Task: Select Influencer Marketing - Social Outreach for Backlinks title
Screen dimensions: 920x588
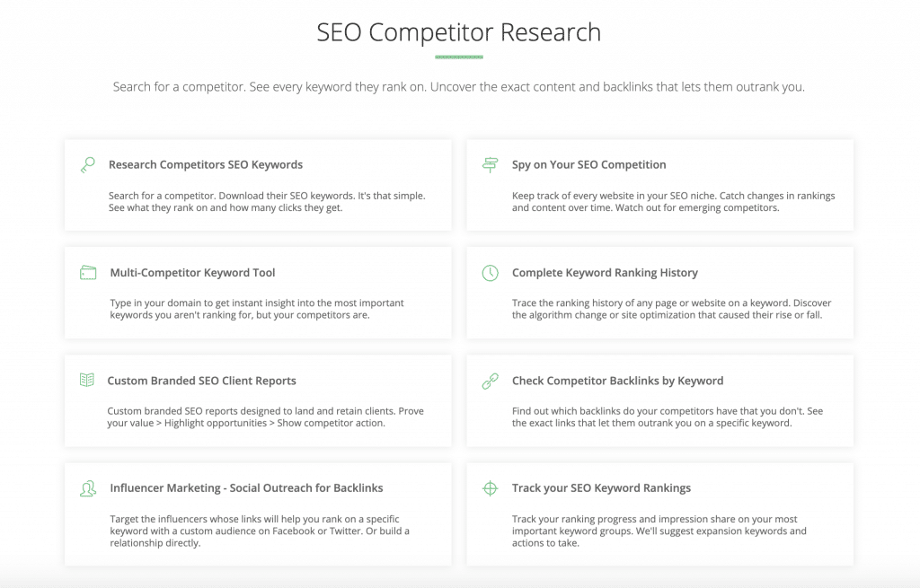Action: pos(246,487)
